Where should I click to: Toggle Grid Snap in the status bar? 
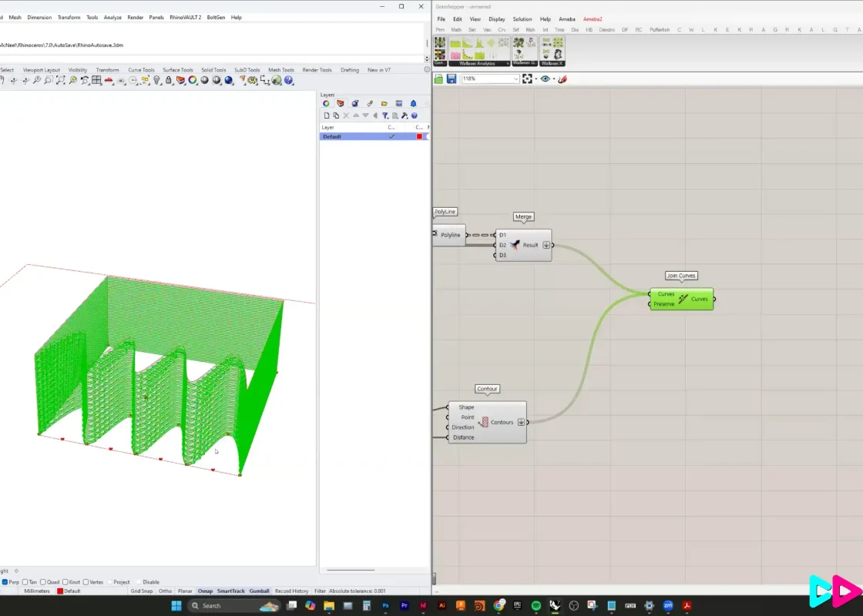point(141,591)
